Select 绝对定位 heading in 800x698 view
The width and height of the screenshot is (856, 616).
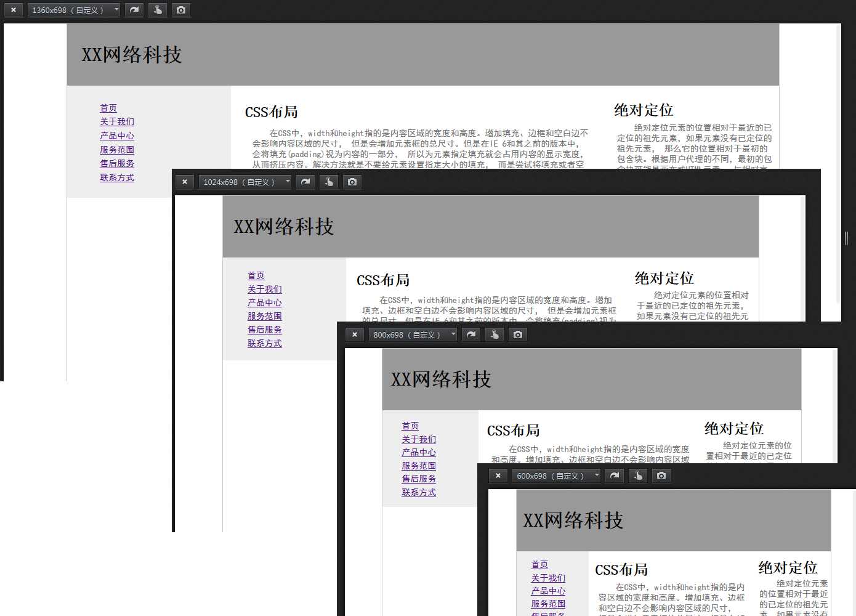(734, 429)
